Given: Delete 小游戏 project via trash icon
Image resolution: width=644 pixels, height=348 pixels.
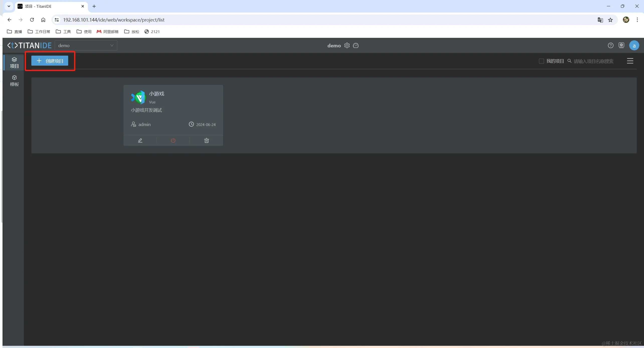Looking at the screenshot, I should [206, 141].
